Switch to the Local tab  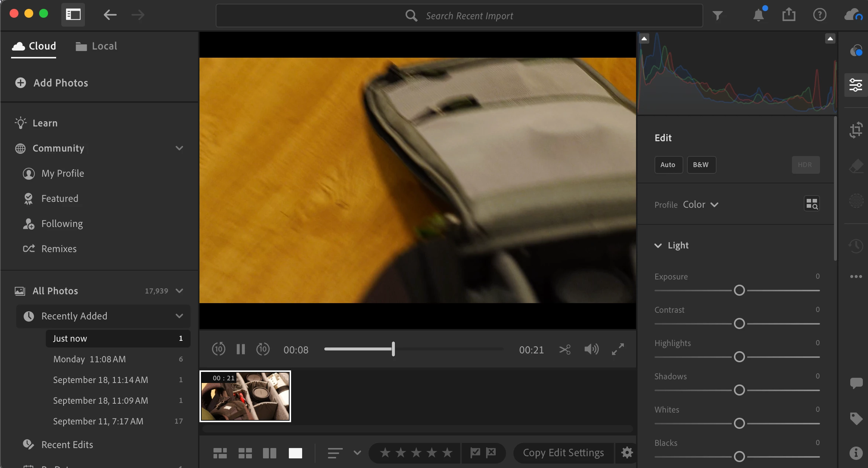(96, 46)
